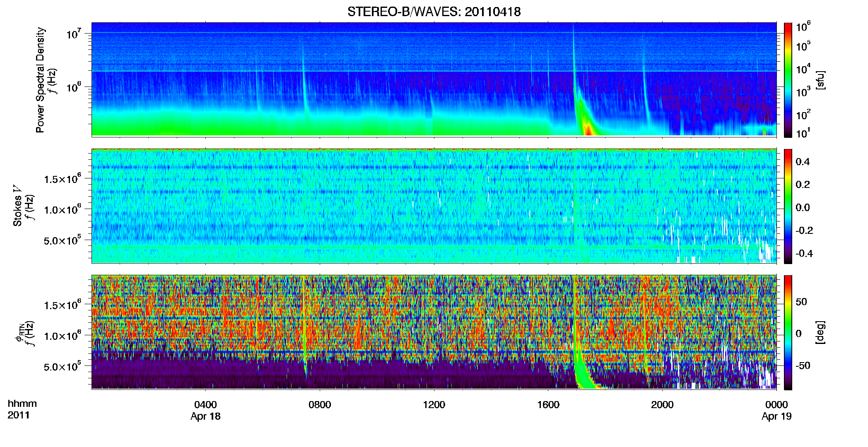Screen dimensions: 868x447
Task: Click the "Apr 18" date label
Action: click(x=205, y=416)
